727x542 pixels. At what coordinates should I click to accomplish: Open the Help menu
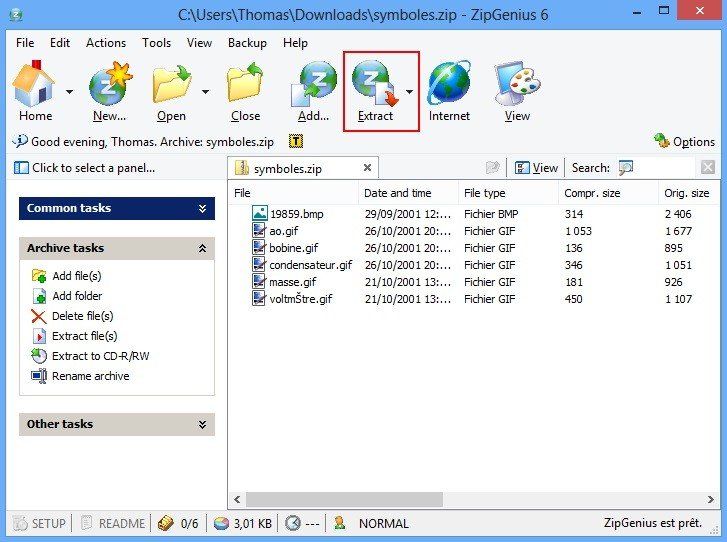click(x=295, y=43)
